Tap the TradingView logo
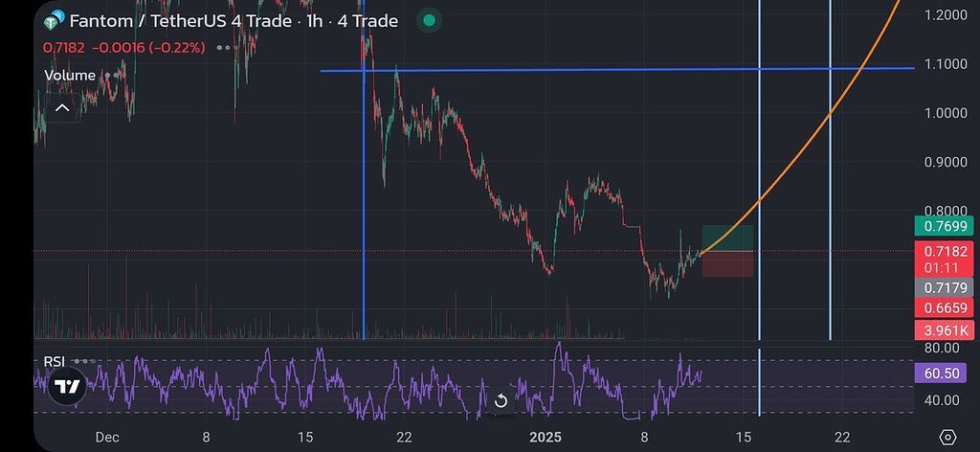Image resolution: width=980 pixels, height=452 pixels. click(67, 387)
